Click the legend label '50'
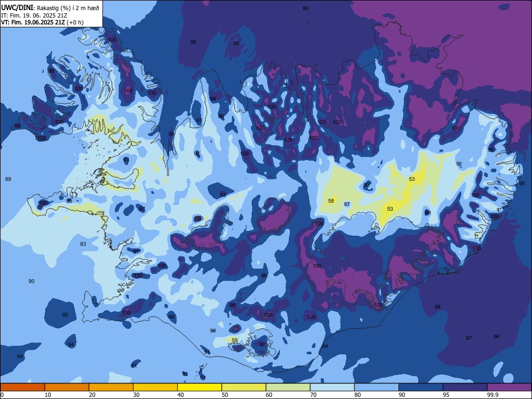Image resolution: width=532 pixels, height=399 pixels. click(x=225, y=395)
